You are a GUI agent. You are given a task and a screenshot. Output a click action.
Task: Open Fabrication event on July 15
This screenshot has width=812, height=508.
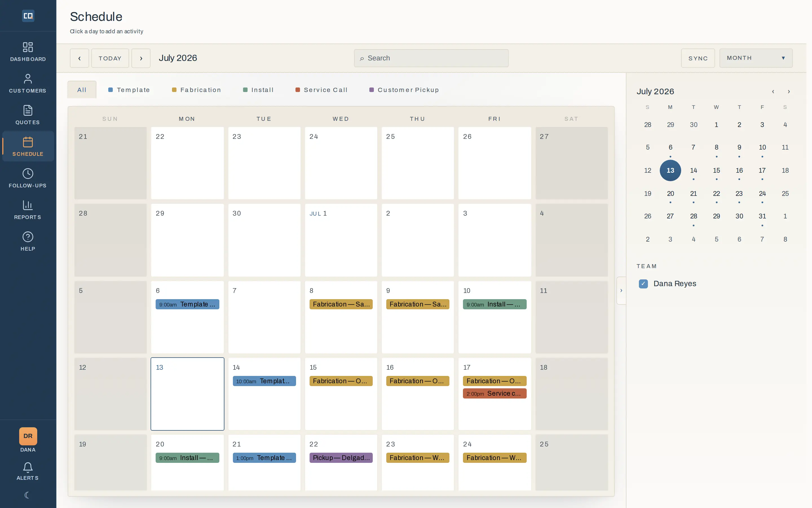click(x=341, y=381)
